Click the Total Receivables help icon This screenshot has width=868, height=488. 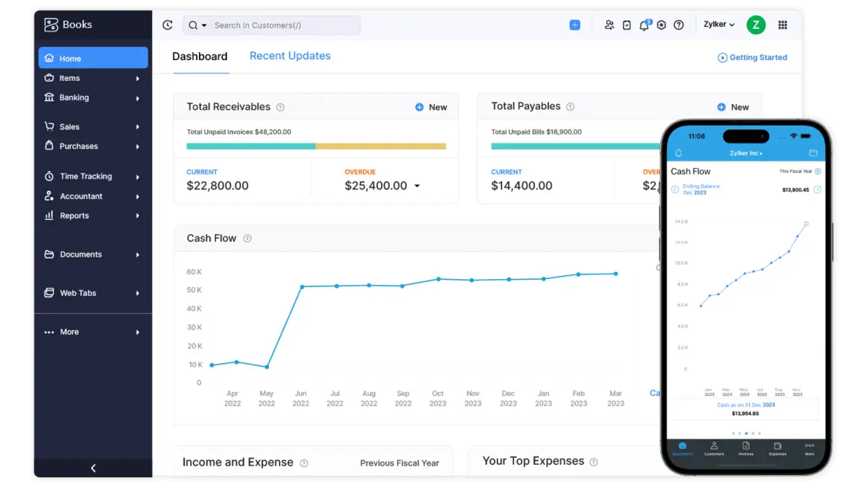[x=281, y=107]
